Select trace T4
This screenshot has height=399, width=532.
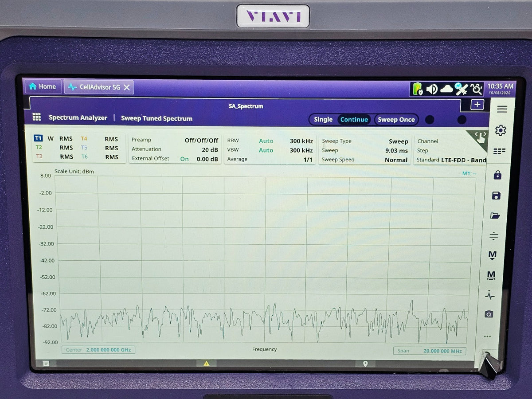[84, 139]
